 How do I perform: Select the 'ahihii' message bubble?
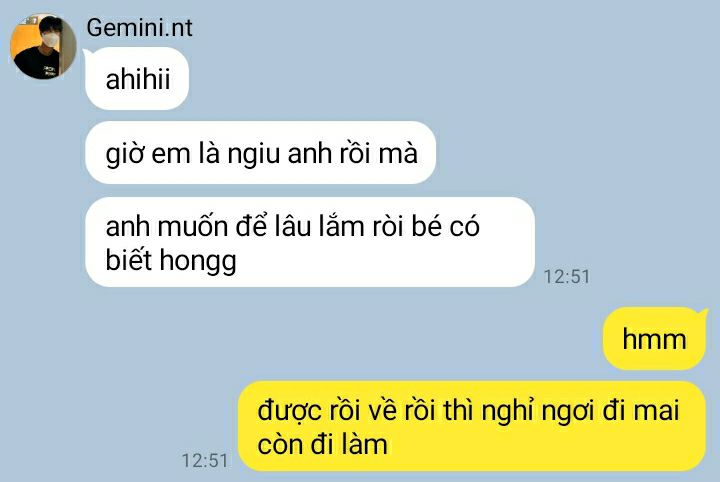(x=137, y=78)
